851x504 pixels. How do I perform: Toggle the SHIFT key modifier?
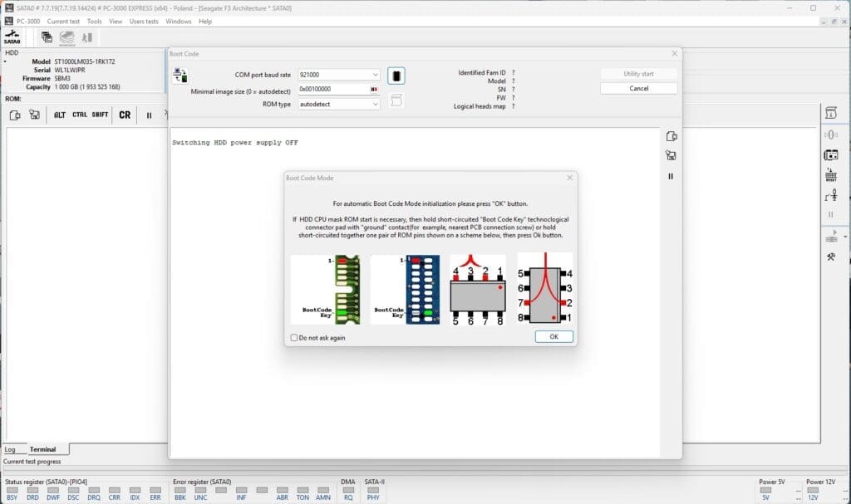coord(100,115)
